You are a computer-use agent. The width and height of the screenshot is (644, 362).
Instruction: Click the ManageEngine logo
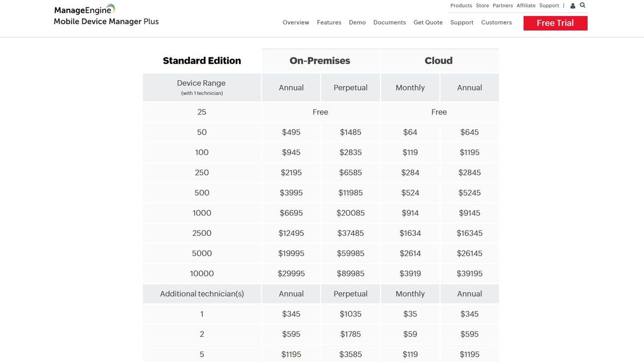(83, 9)
